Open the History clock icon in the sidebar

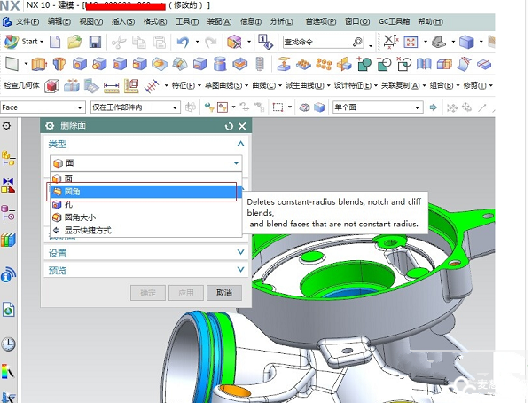(x=9, y=344)
